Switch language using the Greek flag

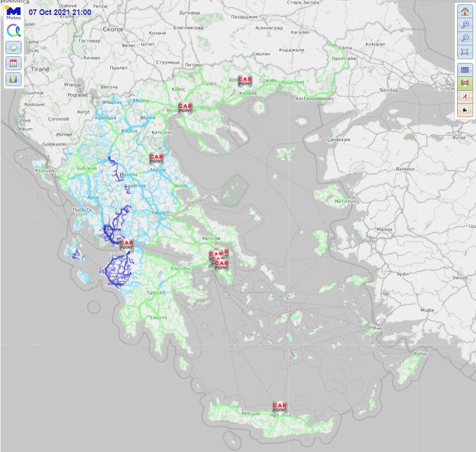tap(464, 70)
